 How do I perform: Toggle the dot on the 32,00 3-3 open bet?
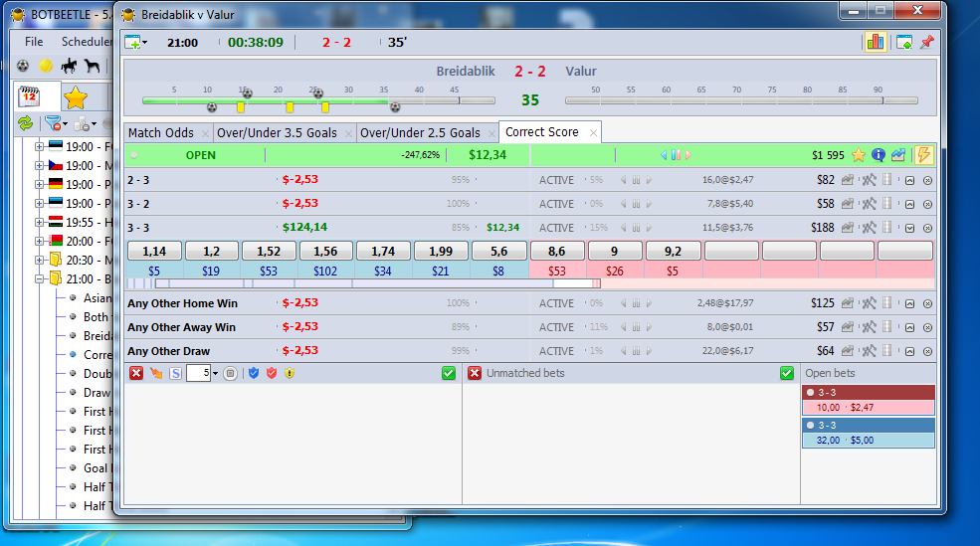811,425
